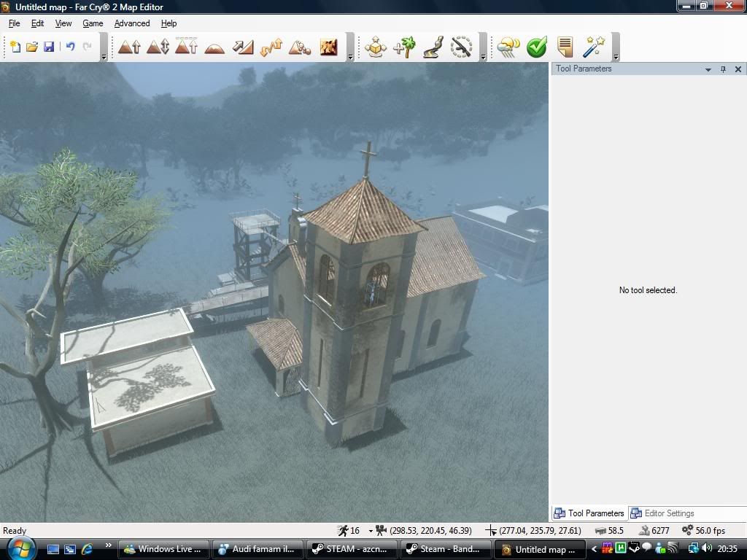Select the Set Height terrain tool

tap(186, 46)
